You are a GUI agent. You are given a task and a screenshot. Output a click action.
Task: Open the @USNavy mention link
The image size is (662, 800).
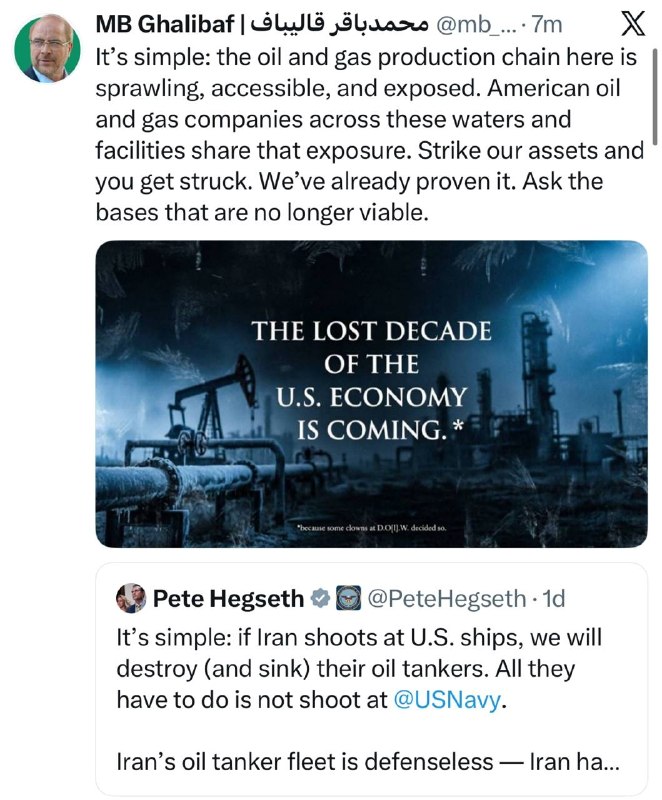point(447,699)
